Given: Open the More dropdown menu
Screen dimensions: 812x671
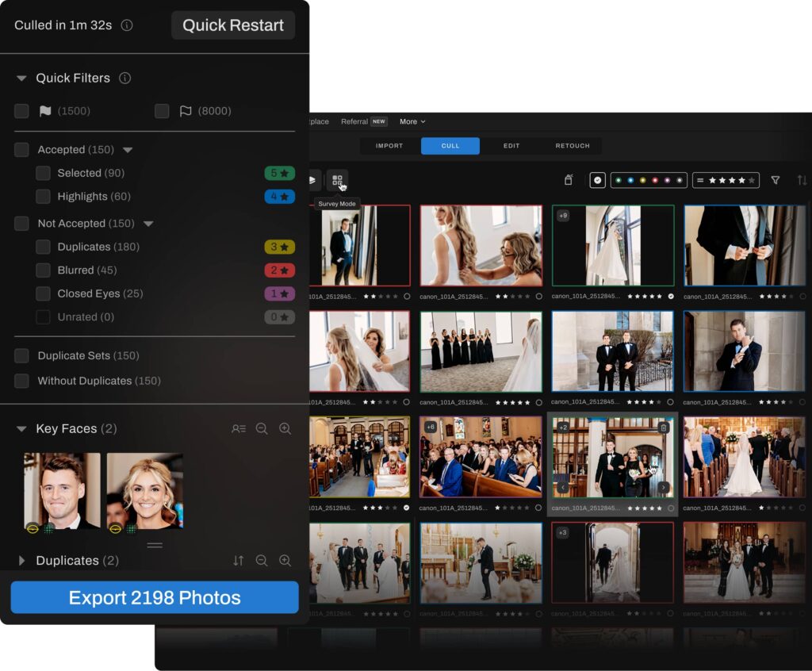Looking at the screenshot, I should [412, 121].
